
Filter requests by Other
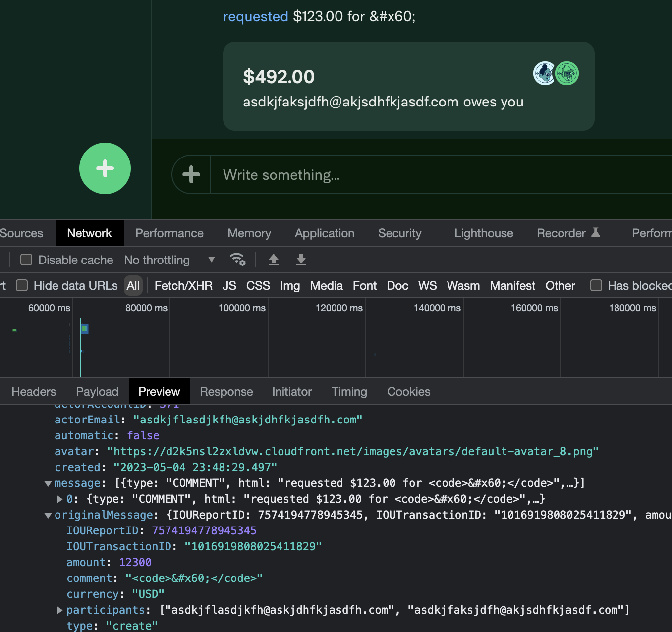[x=560, y=285]
